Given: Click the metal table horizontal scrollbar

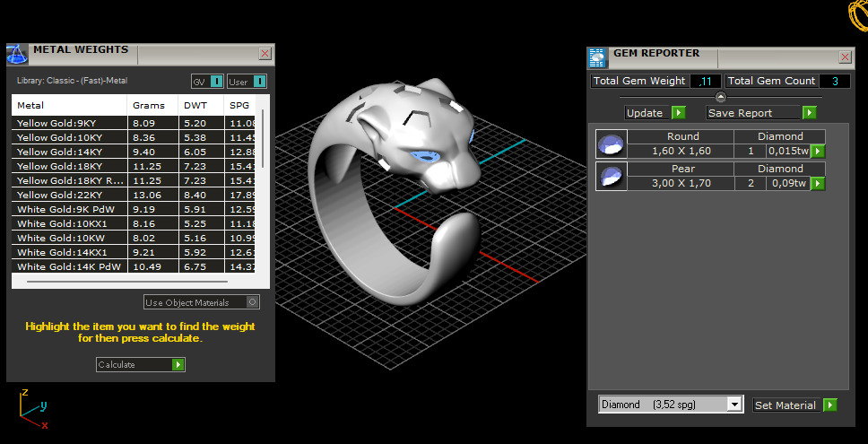Looking at the screenshot, I should pos(127,282).
